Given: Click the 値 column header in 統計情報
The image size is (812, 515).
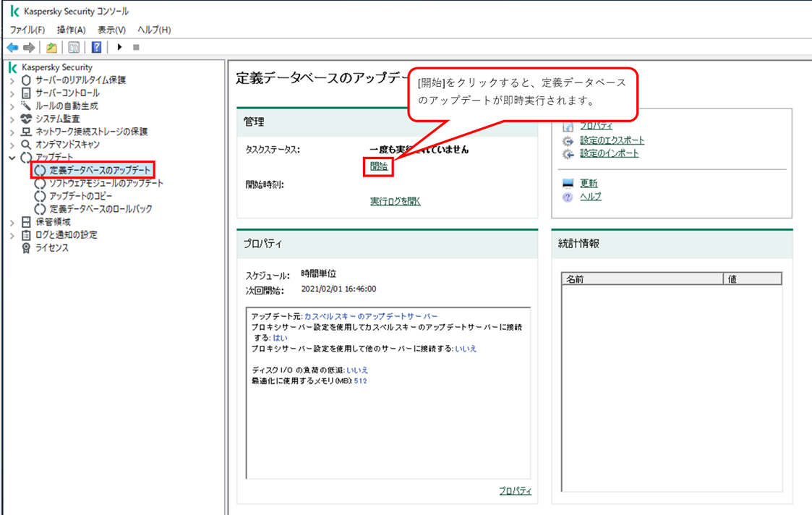Looking at the screenshot, I should 753,279.
